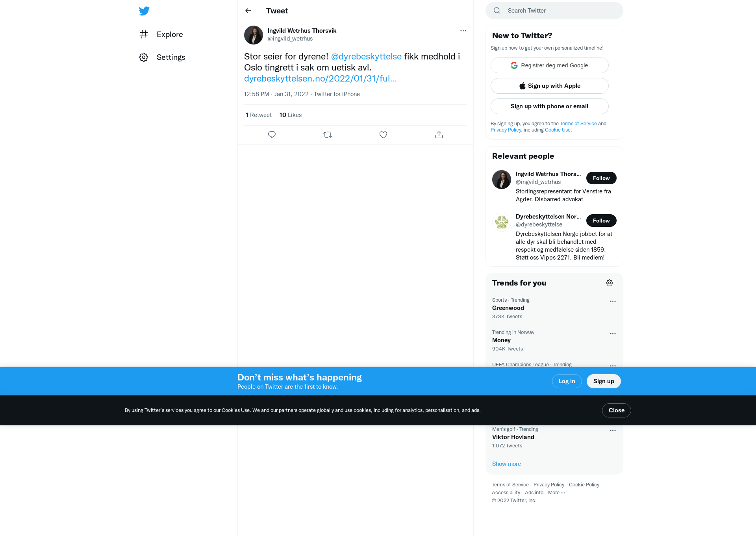This screenshot has width=756, height=536.
Task: Close the cookies notice banner
Action: coord(617,410)
